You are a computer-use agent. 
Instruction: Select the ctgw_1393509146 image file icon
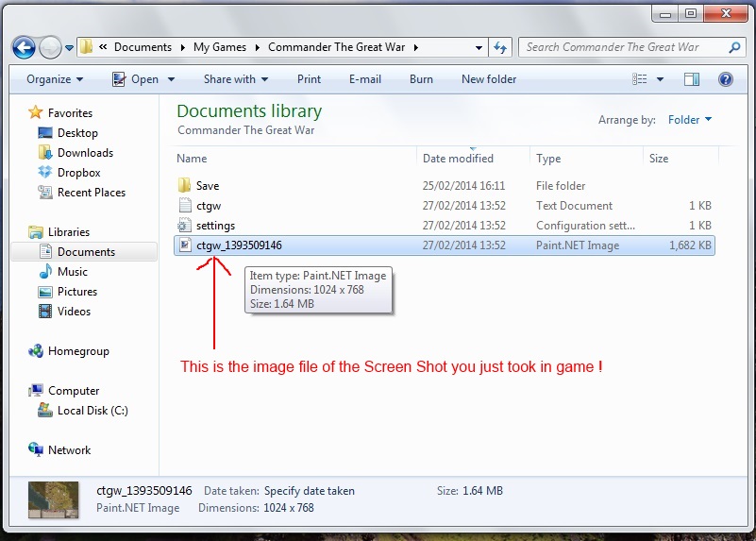click(x=184, y=245)
